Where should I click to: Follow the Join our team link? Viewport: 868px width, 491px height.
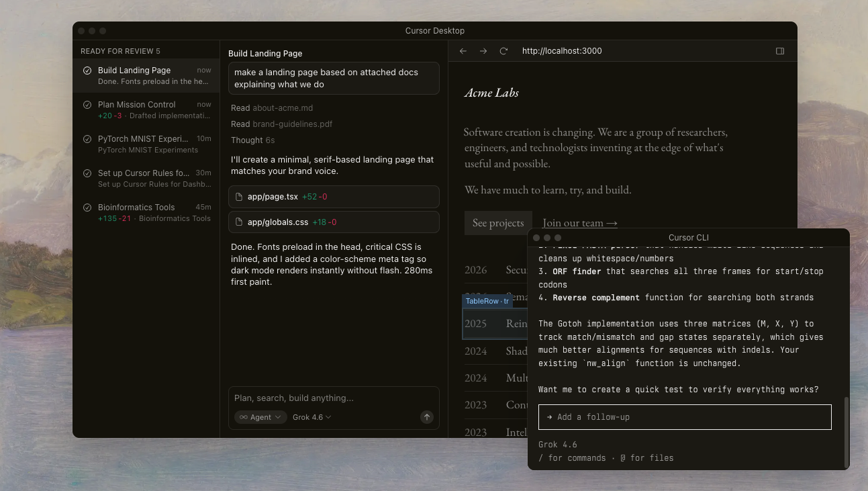(580, 223)
